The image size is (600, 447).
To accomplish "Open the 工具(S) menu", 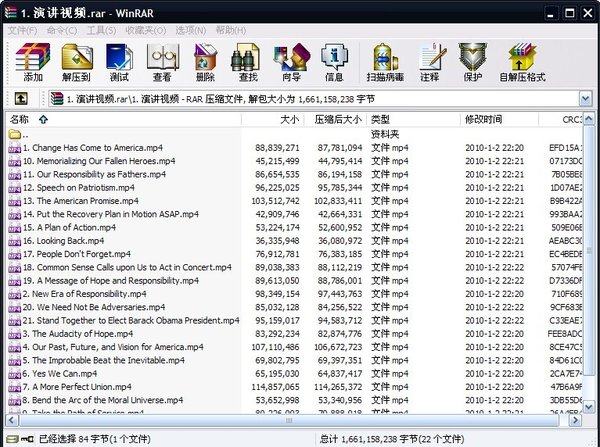I will point(101,31).
